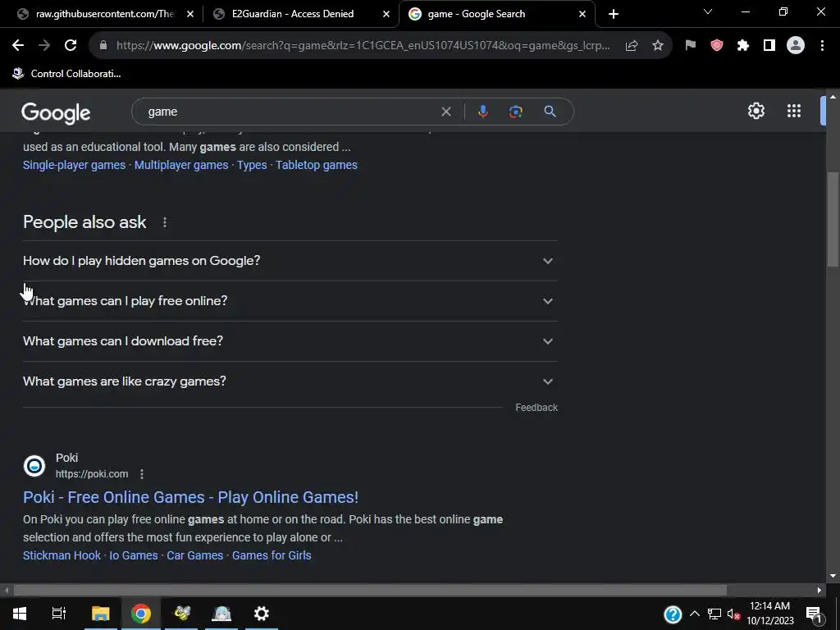Expand 'What games are like crazy games?'
840x630 pixels.
click(290, 381)
